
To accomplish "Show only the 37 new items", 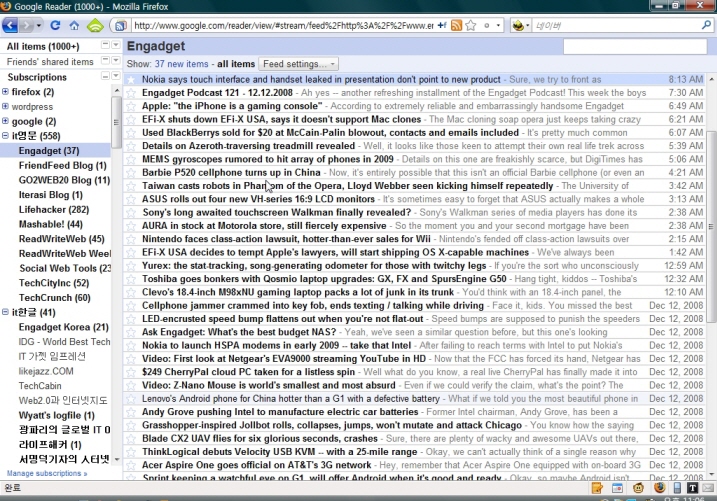I will [181, 64].
